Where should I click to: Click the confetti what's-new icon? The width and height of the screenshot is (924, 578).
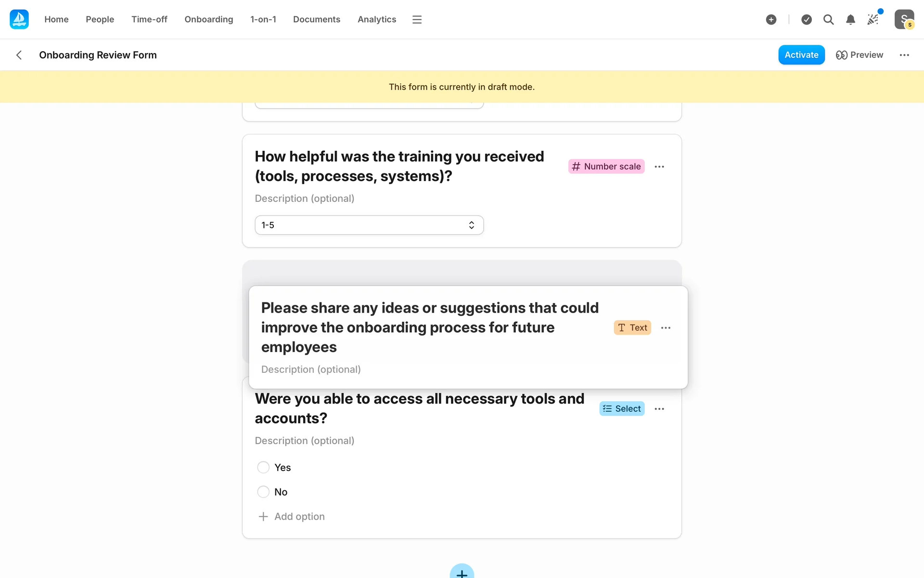873,19
